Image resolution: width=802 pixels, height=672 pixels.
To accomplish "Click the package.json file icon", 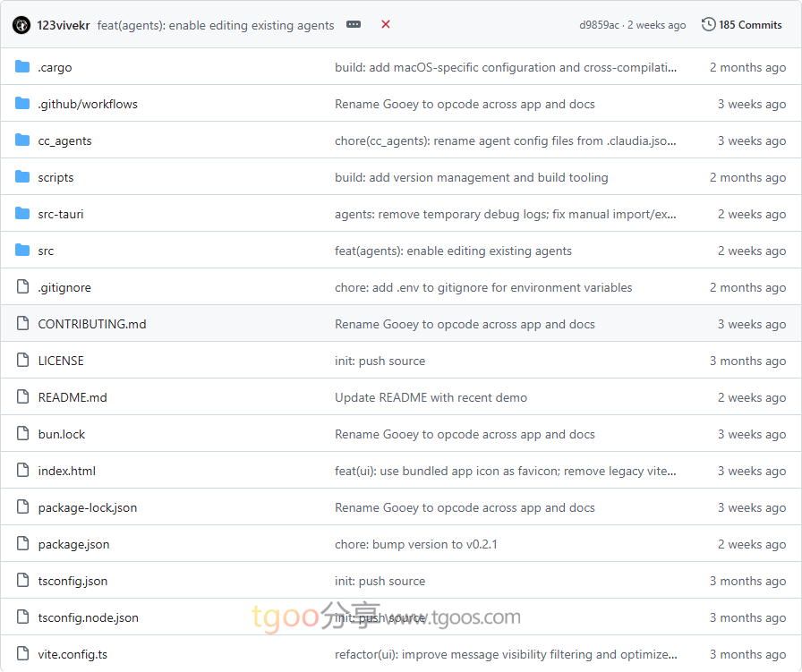I will coord(22,544).
